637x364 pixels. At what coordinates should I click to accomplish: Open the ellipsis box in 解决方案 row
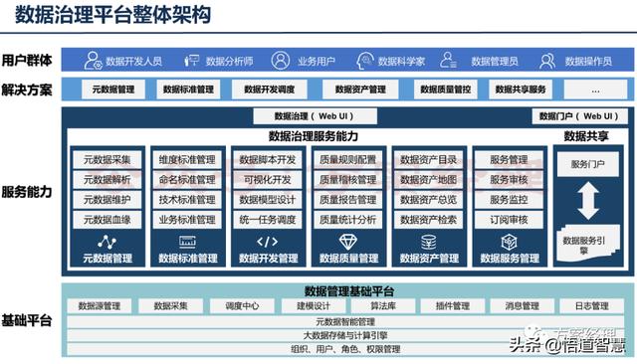595,90
